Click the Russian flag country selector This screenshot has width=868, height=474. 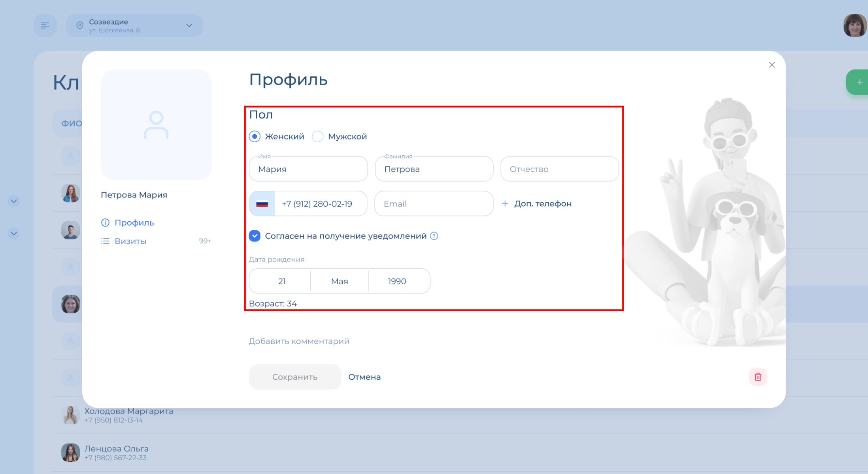[262, 204]
